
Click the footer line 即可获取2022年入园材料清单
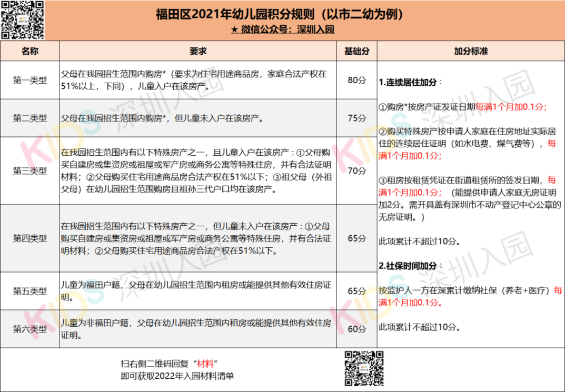(177, 376)
